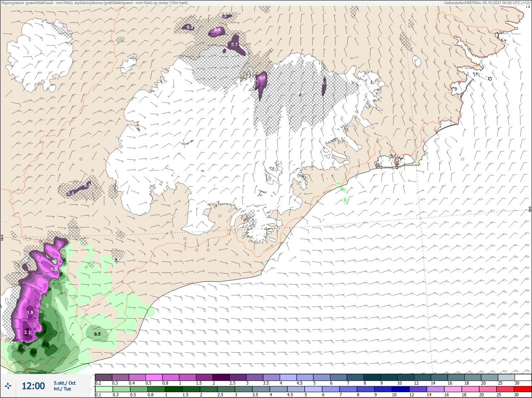Click the 1.5 precipitation value on the map

[54, 270]
